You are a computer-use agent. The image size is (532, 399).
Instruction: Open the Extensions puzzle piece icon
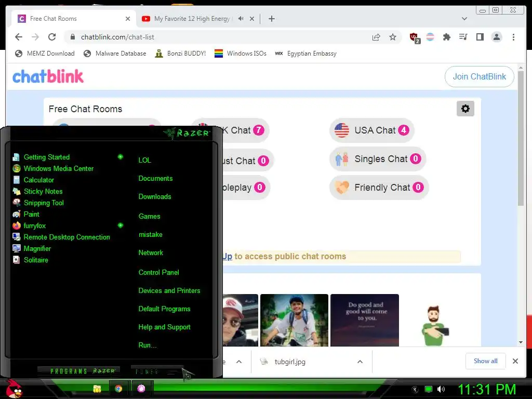point(446,37)
